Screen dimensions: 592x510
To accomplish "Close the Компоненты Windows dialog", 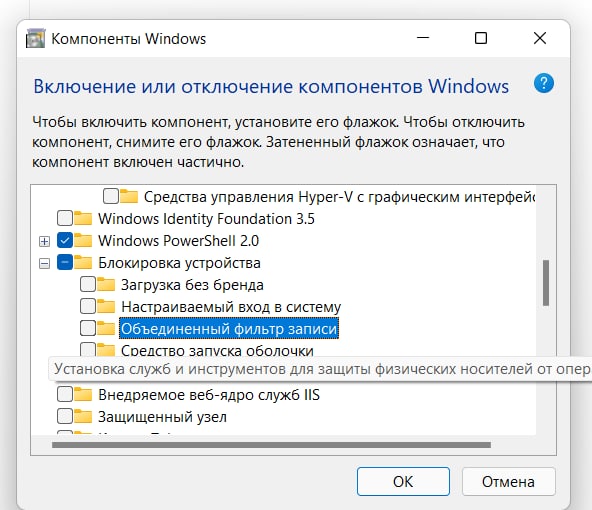I will click(x=540, y=38).
